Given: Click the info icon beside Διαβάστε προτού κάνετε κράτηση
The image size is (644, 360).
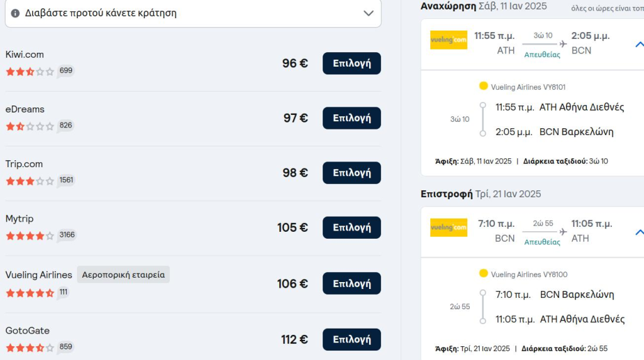Looking at the screenshot, I should pyautogui.click(x=15, y=13).
